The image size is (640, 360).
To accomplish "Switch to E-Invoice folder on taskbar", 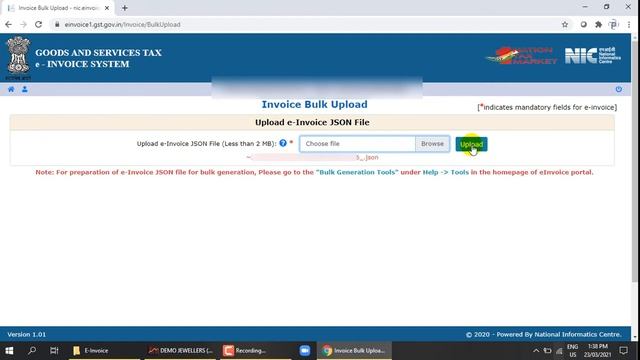I will pos(104,351).
